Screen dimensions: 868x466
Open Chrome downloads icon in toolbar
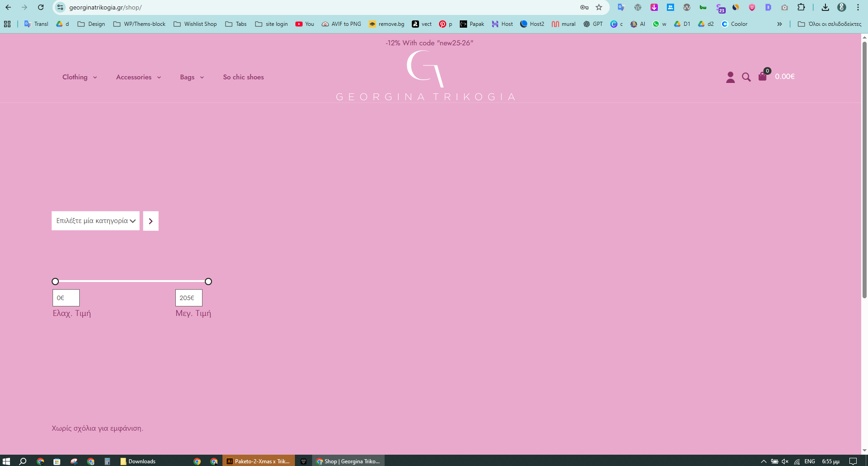coord(825,7)
